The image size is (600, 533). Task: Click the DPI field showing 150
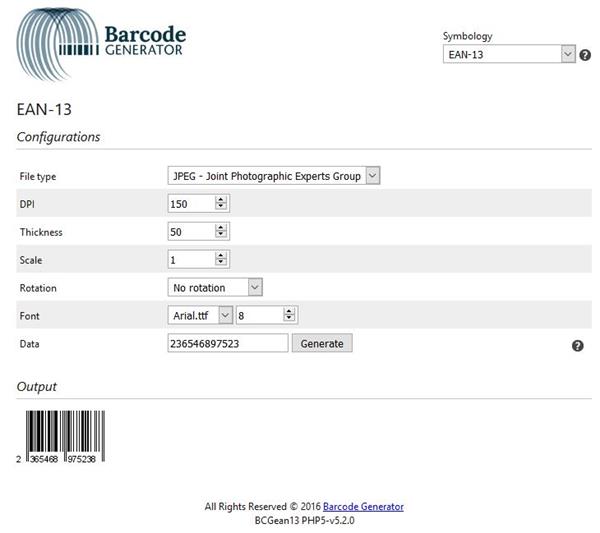[199, 204]
